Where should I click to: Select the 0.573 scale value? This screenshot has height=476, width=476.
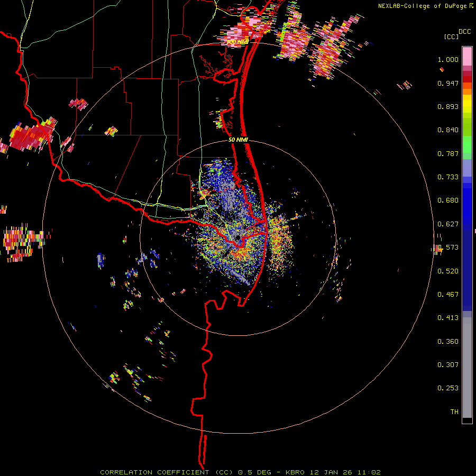point(448,248)
